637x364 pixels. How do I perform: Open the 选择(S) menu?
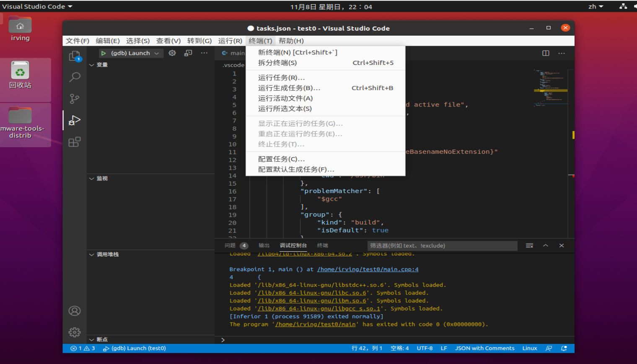coord(138,41)
